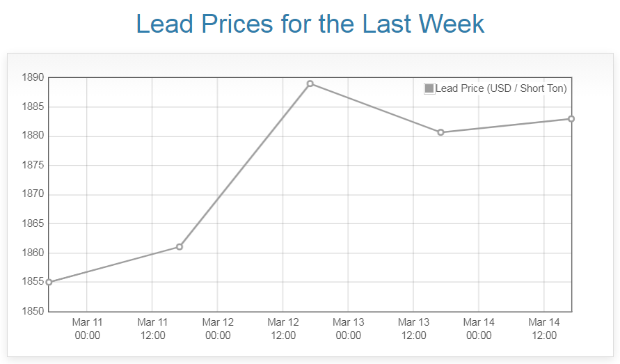Click the Mar 14 00:00 x-axis label
Screen dimensions: 620x364
click(479, 329)
